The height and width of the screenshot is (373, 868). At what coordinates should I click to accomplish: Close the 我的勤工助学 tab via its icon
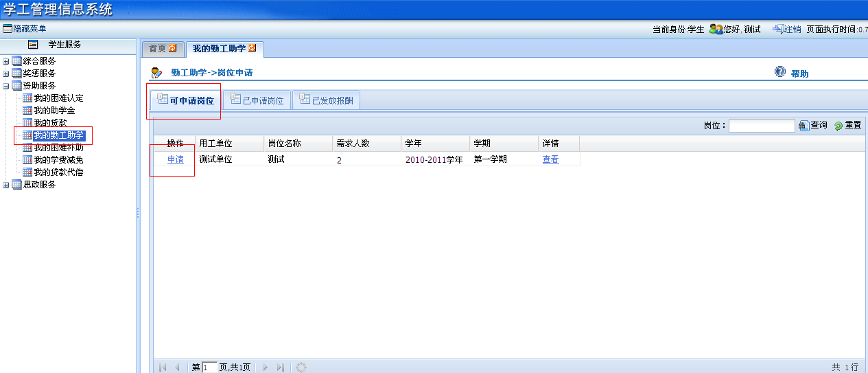click(253, 48)
